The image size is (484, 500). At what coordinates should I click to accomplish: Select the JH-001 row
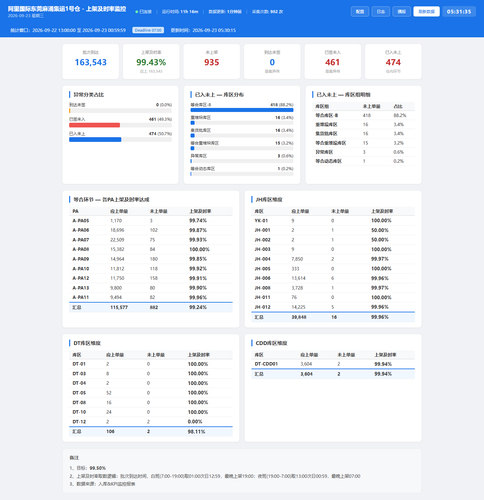click(333, 230)
